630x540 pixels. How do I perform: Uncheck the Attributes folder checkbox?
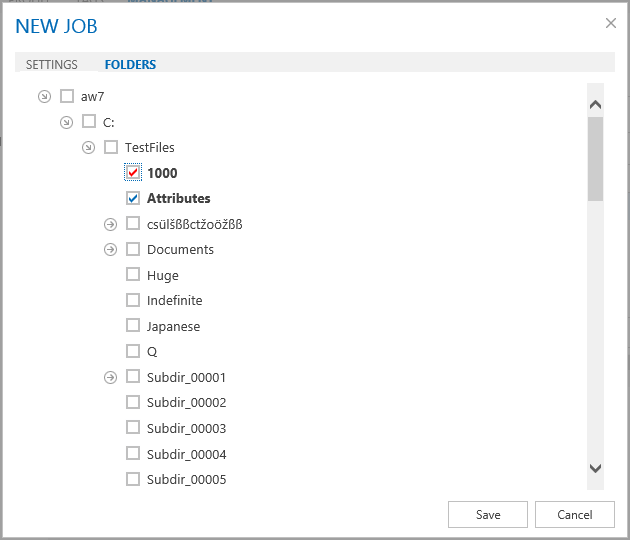tap(133, 198)
